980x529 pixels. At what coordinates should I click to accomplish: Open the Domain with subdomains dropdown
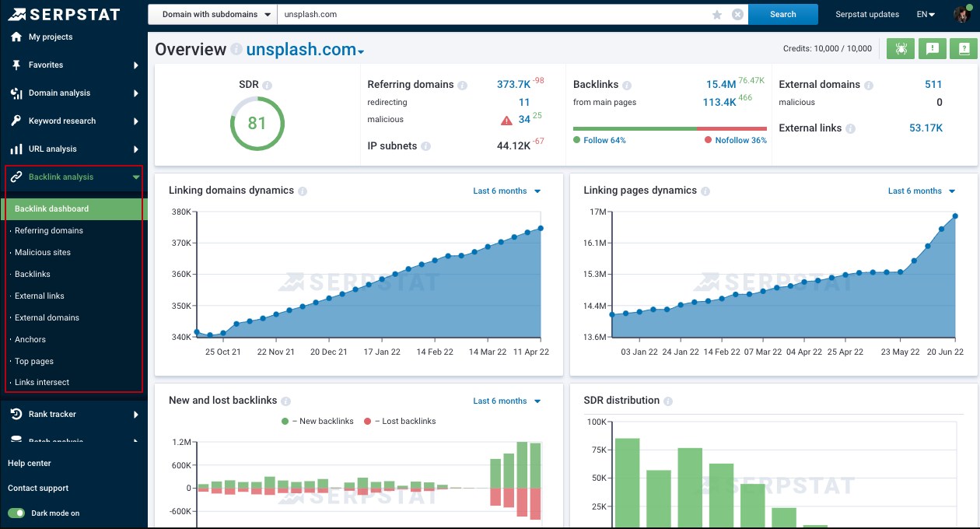212,14
